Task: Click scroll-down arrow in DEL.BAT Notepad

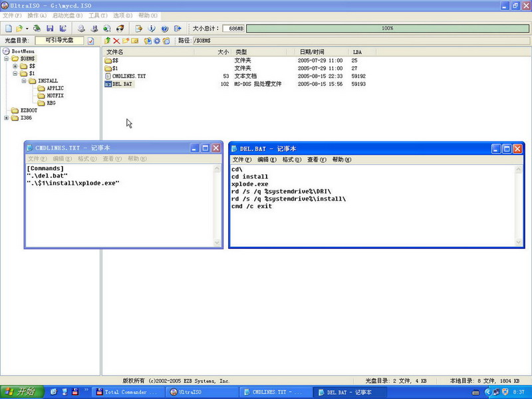Action: pos(519,242)
